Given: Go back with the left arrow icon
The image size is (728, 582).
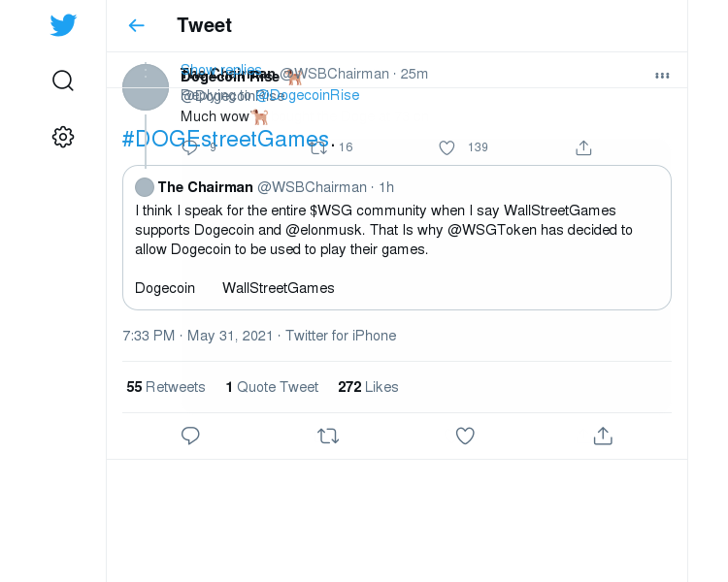Looking at the screenshot, I should coord(137,25).
